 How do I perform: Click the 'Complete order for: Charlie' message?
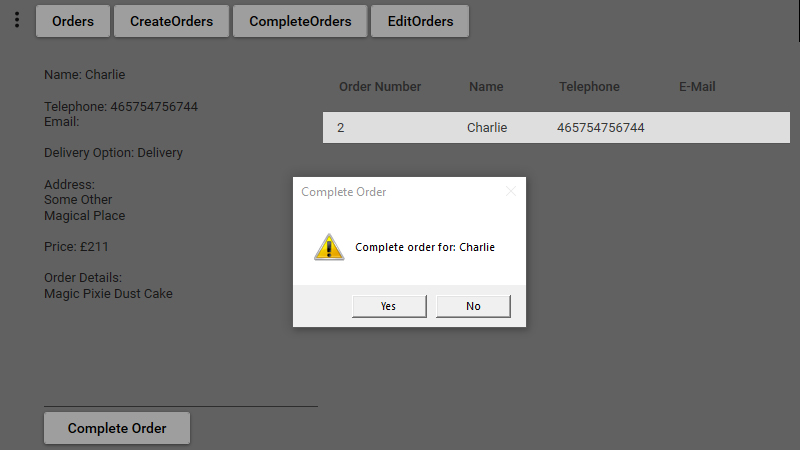tap(425, 247)
